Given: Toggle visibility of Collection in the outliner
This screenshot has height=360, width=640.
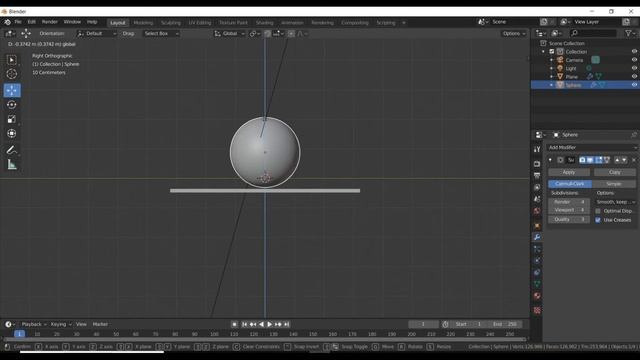Looking at the screenshot, I should pos(634,51).
